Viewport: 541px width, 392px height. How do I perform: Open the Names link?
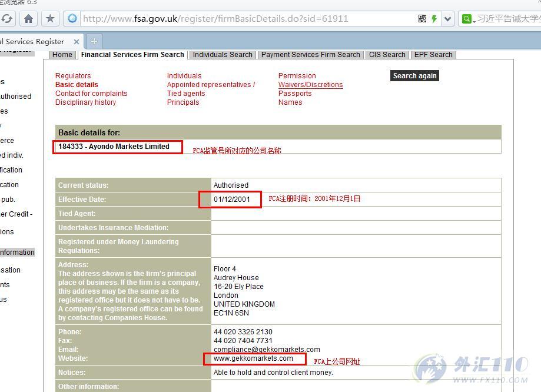(x=290, y=102)
